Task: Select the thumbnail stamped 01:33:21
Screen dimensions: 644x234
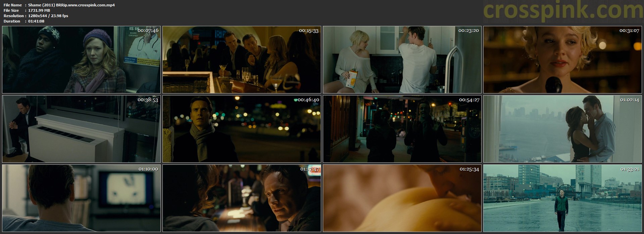Action: click(562, 198)
